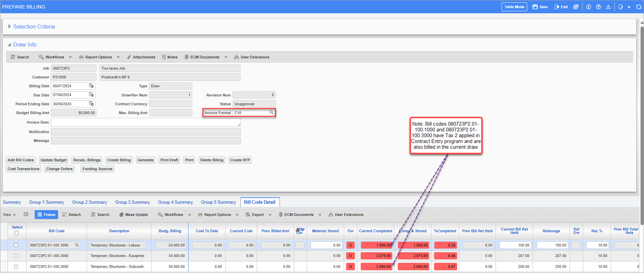Open the dropdown arrow beside edit page icon
644x273 pixels.
pyautogui.click(x=629, y=7)
